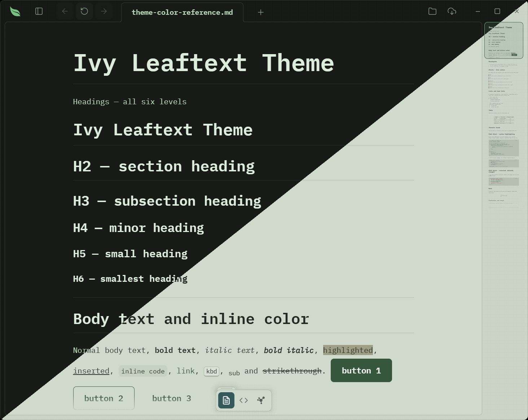Click the "Body text and inline color" heading

tap(191, 319)
